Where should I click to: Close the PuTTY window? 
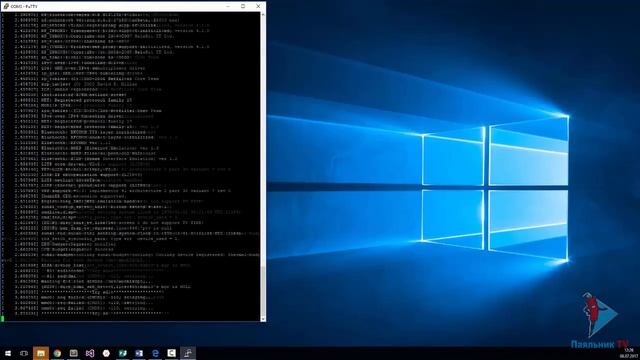point(258,6)
